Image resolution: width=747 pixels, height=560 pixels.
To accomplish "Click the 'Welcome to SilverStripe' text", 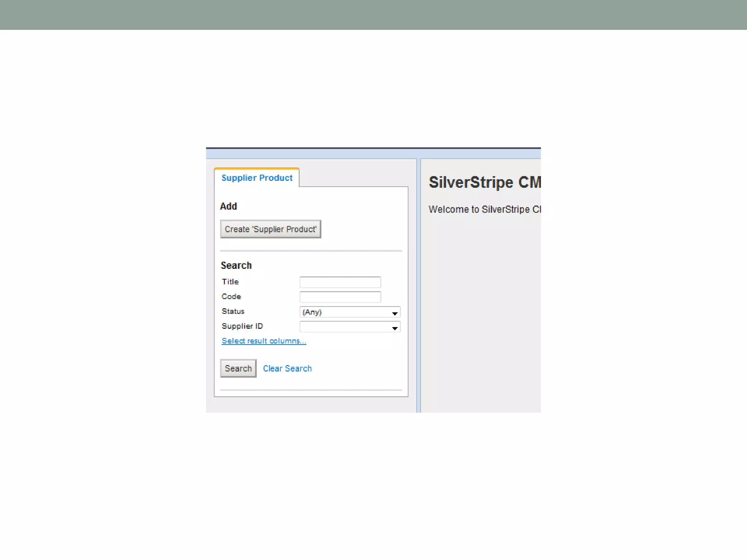I will coord(484,210).
